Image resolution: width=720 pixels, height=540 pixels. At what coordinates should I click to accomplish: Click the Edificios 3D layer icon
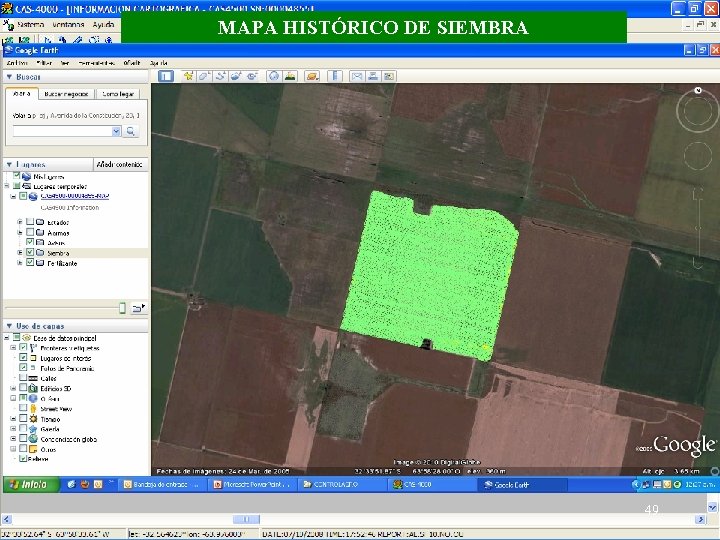tap(33, 388)
